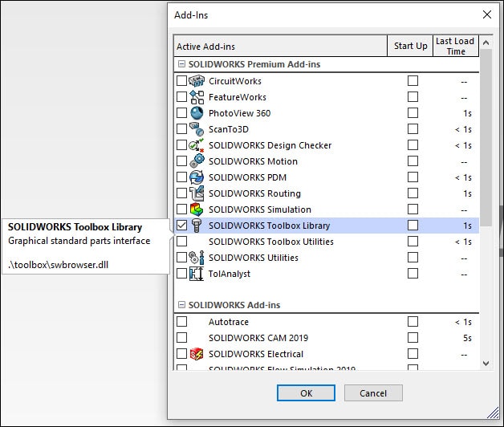Check SOLIDWORKS Utilities Start Up box

(x=413, y=258)
